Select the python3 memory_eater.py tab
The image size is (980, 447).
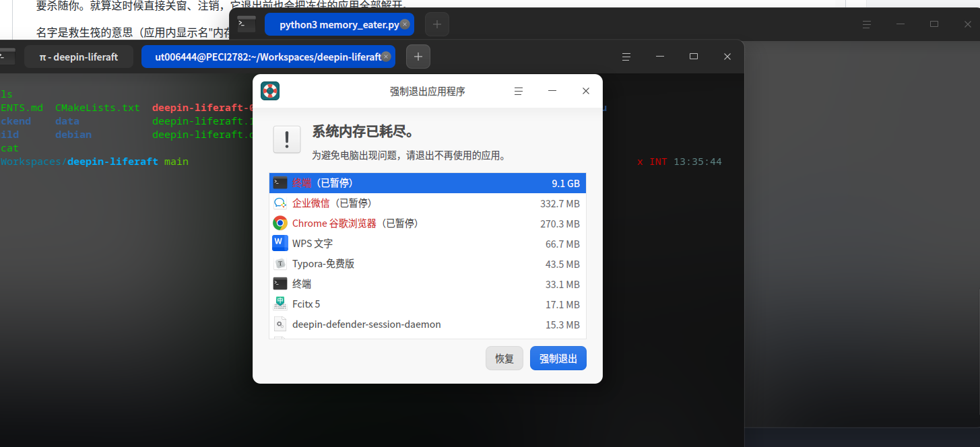(x=339, y=24)
